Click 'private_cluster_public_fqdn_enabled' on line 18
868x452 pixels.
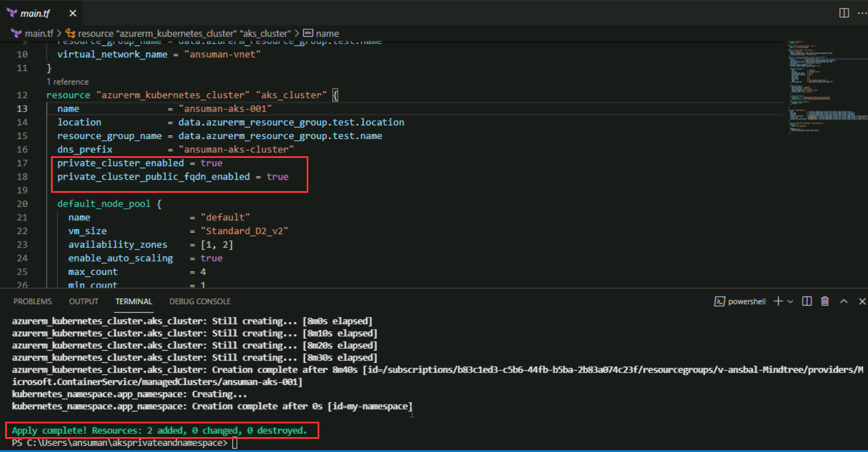(x=153, y=177)
